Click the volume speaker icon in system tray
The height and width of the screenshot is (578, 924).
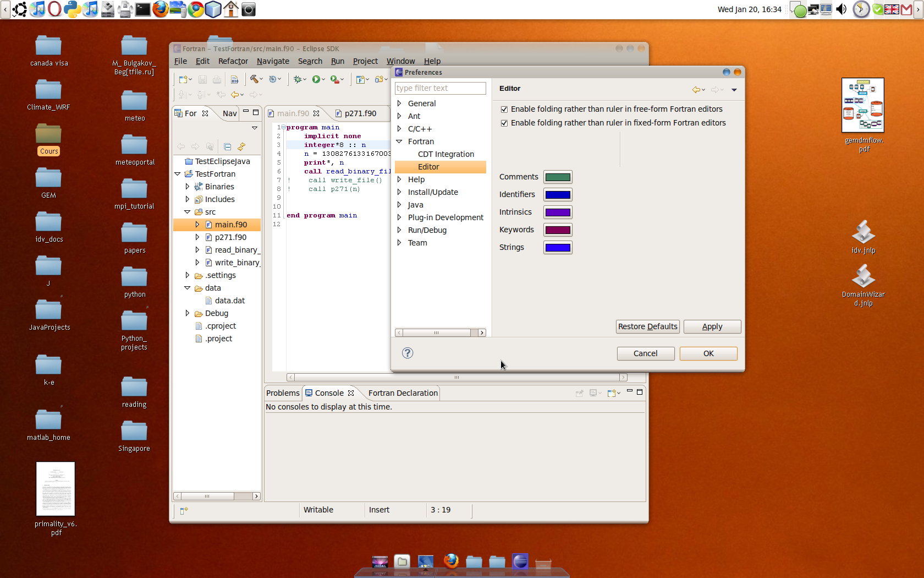point(841,9)
